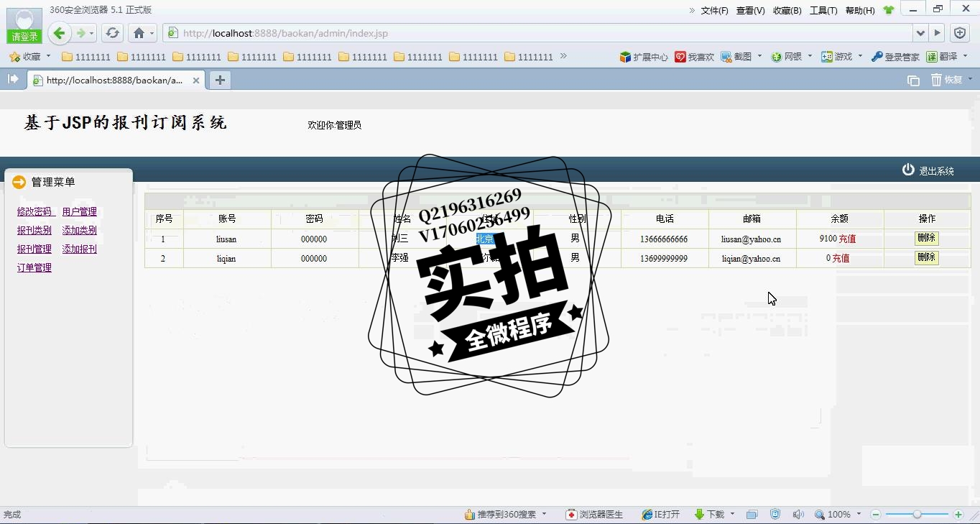The height and width of the screenshot is (524, 980).
Task: Click the 请登录 login avatar
Action: 24,26
